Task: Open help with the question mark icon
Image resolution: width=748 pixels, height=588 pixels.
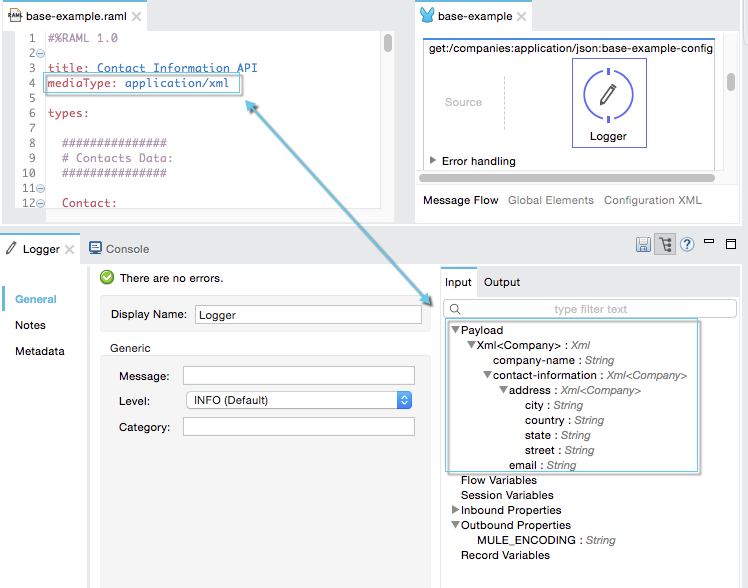Action: tap(687, 245)
